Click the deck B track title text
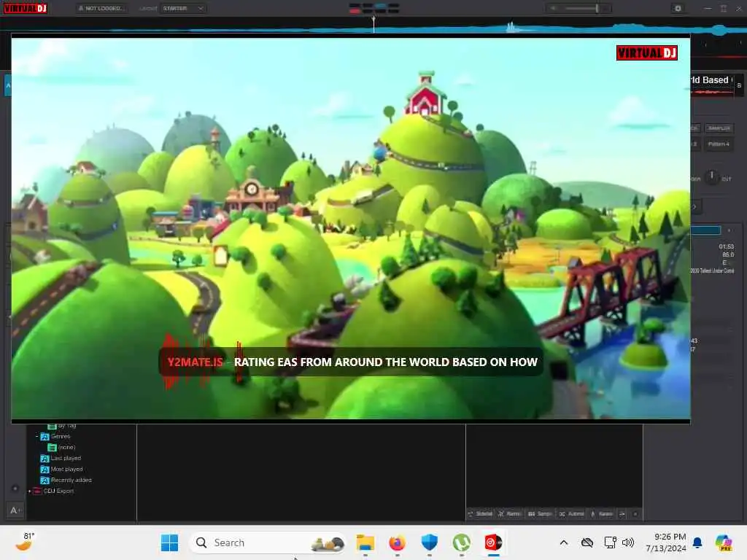The height and width of the screenshot is (560, 747). [710, 80]
